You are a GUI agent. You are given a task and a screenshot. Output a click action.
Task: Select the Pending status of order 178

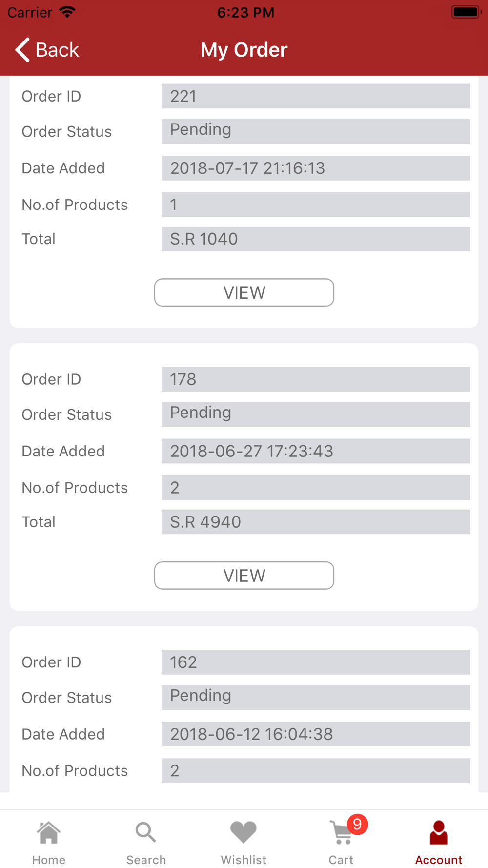[316, 414]
